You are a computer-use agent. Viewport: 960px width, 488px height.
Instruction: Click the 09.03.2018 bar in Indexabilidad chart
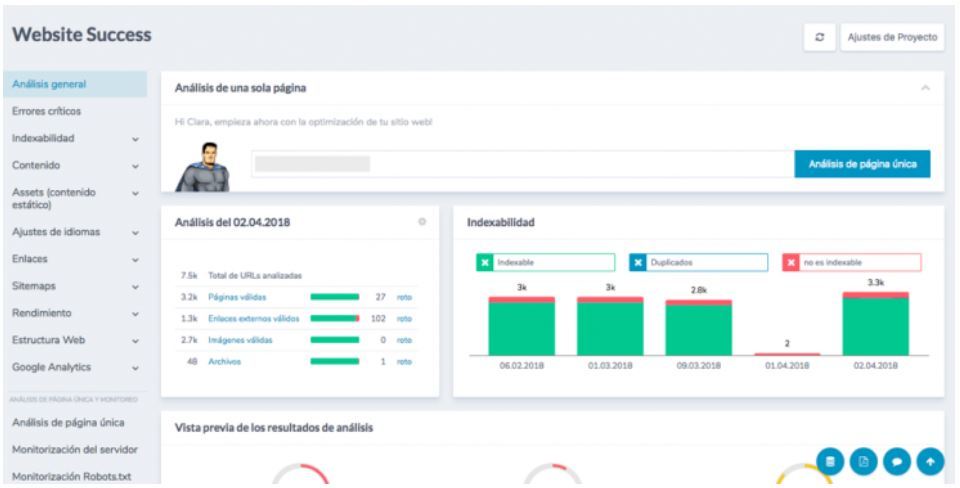[699, 328]
